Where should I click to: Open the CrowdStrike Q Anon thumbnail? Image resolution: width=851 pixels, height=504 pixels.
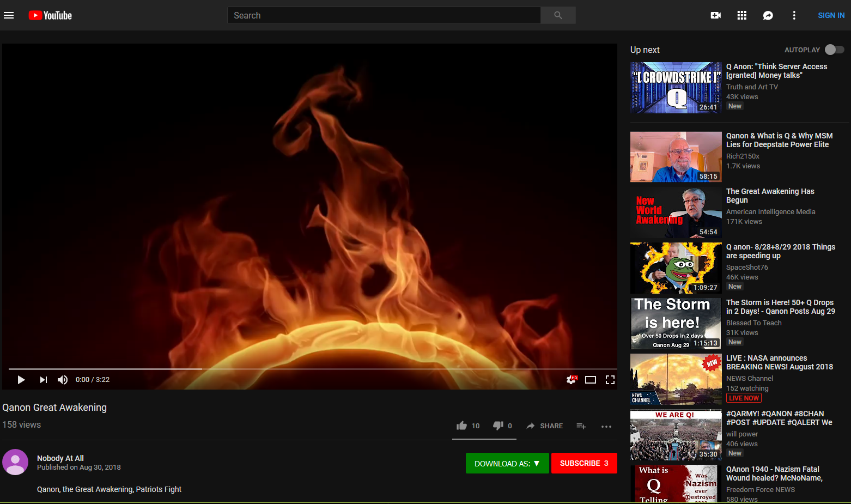click(676, 88)
